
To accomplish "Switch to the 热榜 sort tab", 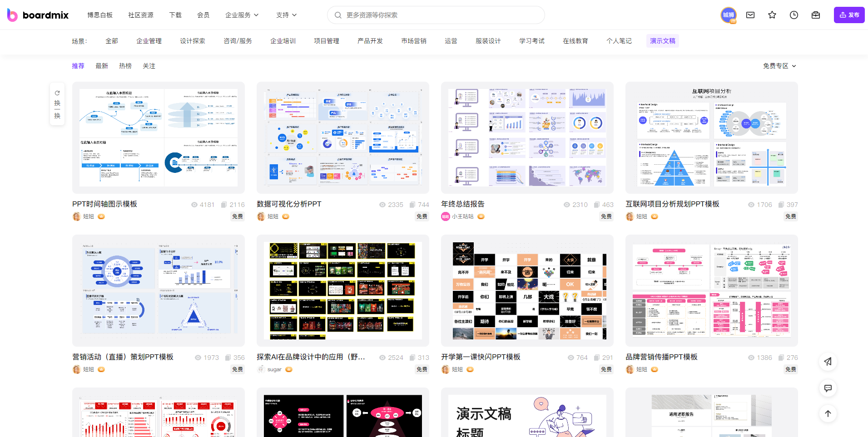I will point(125,66).
